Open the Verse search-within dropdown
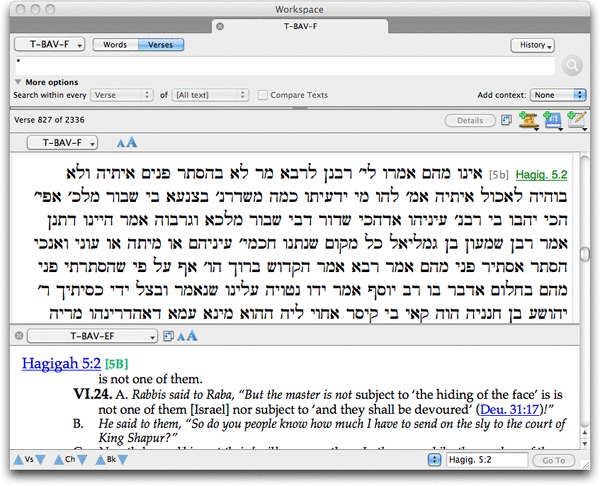This screenshot has width=600, height=486. pos(122,95)
